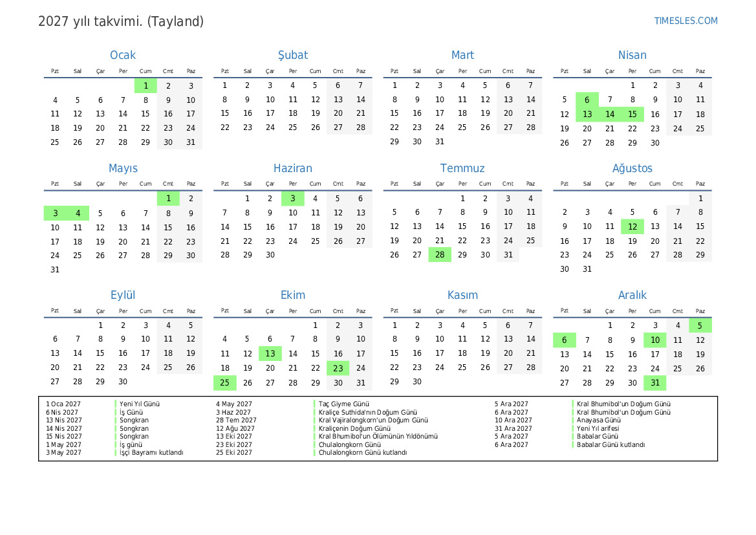756x535 pixels.
Task: Click highlighted day 28 in Temmuz
Action: (440, 255)
